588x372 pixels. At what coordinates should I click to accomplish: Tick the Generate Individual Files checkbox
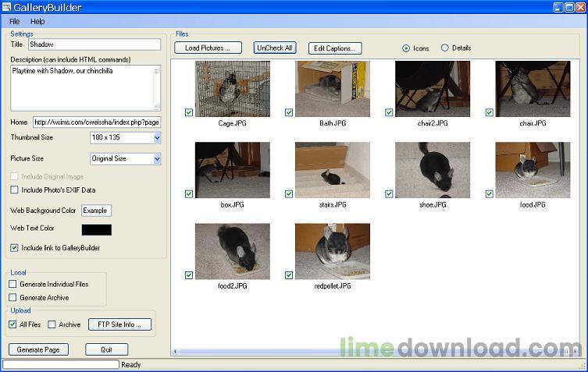click(12, 285)
